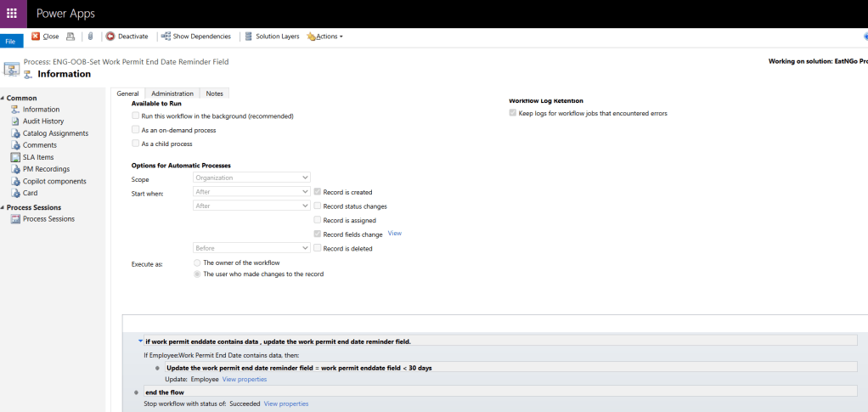Open the Power Apps waffle app launcher
The height and width of the screenshot is (412, 868).
click(12, 14)
